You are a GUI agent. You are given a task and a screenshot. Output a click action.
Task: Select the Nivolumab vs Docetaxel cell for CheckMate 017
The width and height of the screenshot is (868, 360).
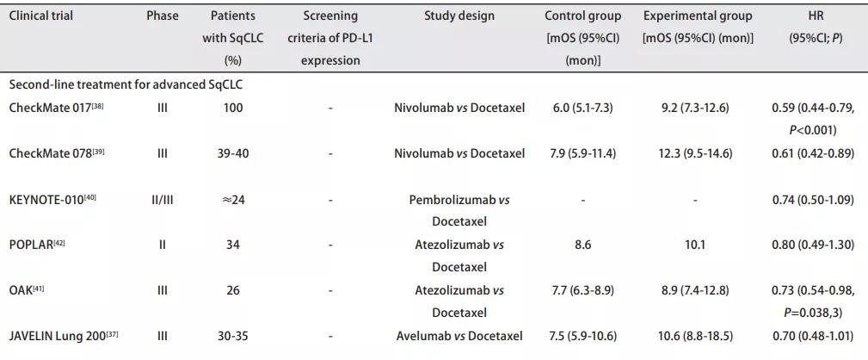(x=458, y=108)
